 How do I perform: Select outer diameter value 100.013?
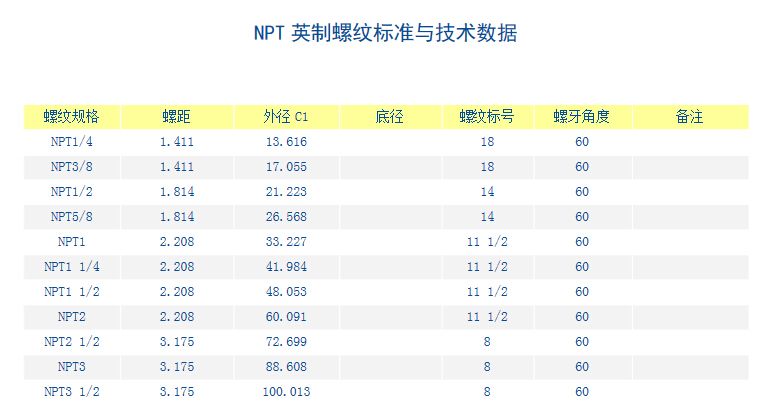click(286, 392)
